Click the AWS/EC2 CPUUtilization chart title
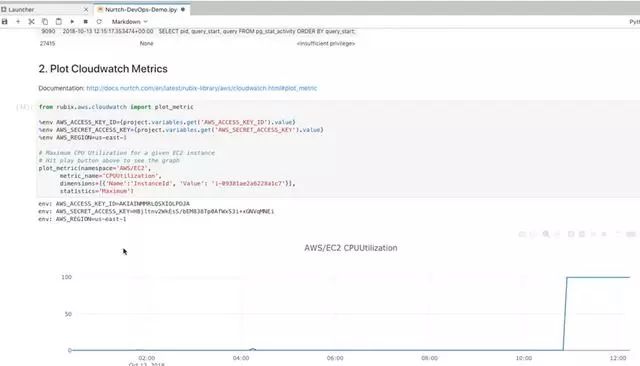Image resolution: width=640 pixels, height=366 pixels. tap(351, 248)
